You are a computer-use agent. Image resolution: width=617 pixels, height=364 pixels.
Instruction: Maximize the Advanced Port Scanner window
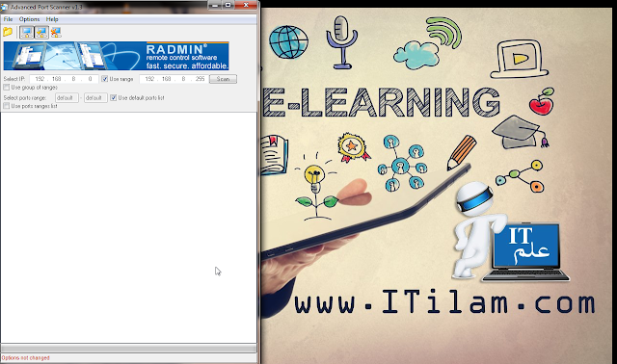tap(228, 5)
